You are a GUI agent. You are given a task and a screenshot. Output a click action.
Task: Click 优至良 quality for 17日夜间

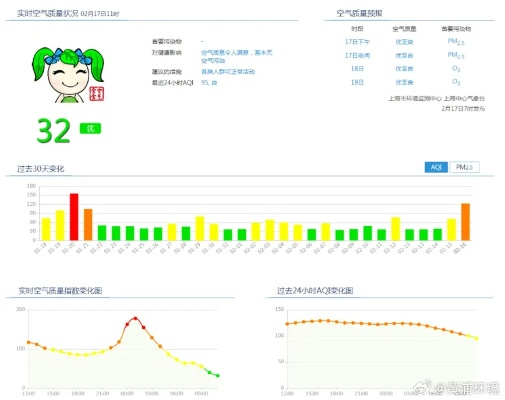(404, 55)
